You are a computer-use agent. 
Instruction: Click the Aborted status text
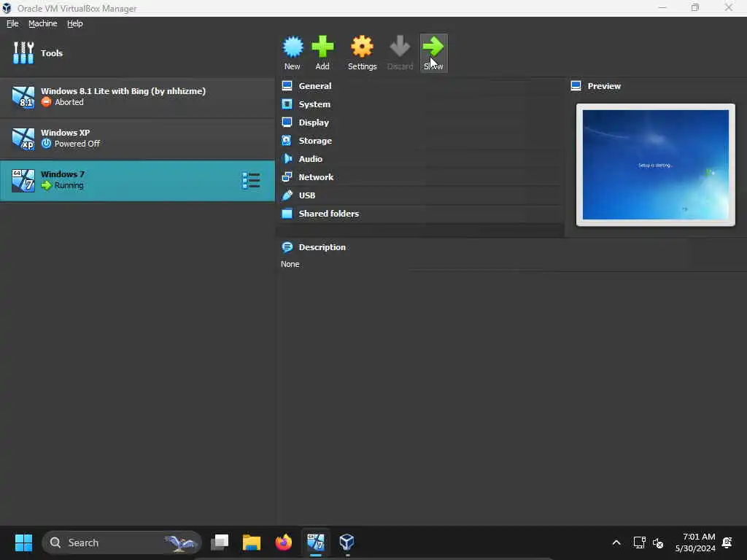(69, 102)
